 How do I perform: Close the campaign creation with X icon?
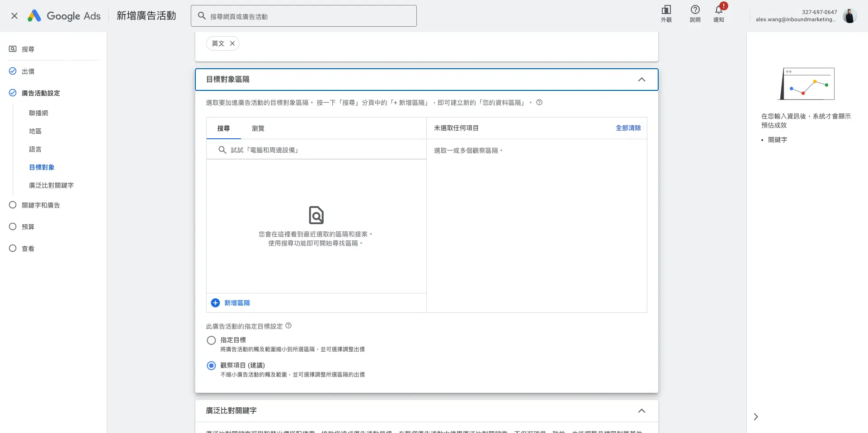click(14, 16)
